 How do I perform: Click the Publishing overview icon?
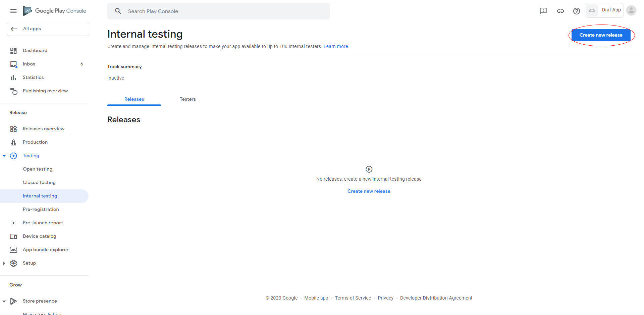13,91
